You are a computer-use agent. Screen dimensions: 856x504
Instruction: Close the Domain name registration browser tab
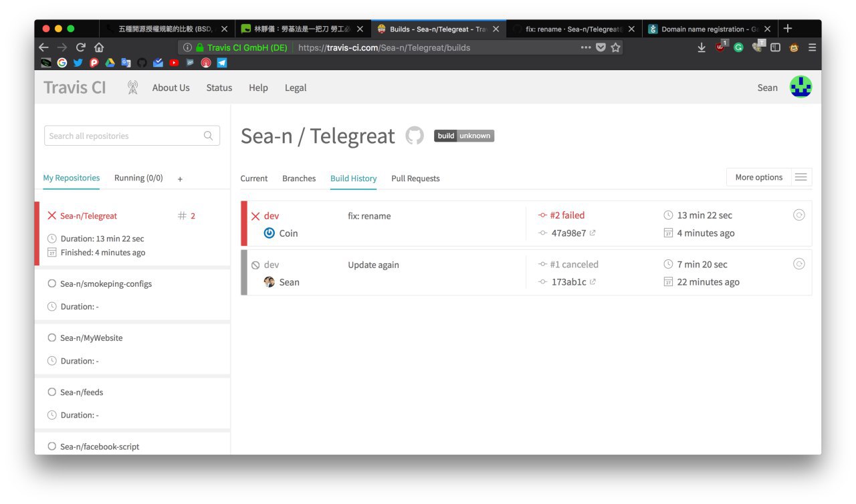click(767, 29)
